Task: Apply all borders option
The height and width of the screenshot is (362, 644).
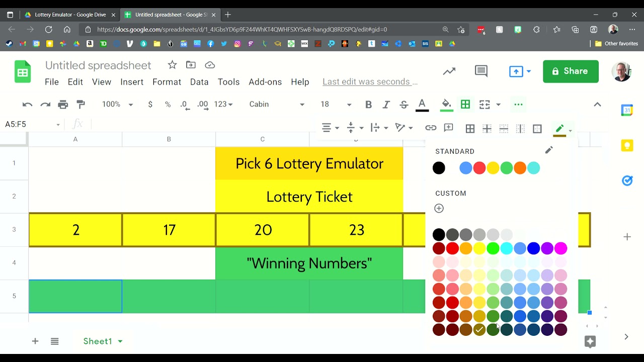Action: point(470,129)
